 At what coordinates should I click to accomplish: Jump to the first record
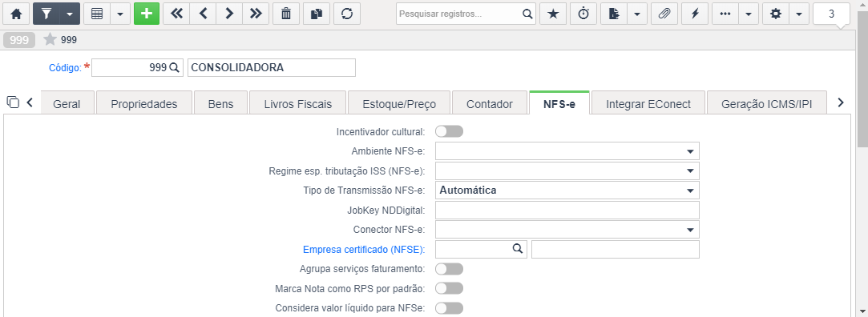coord(176,14)
